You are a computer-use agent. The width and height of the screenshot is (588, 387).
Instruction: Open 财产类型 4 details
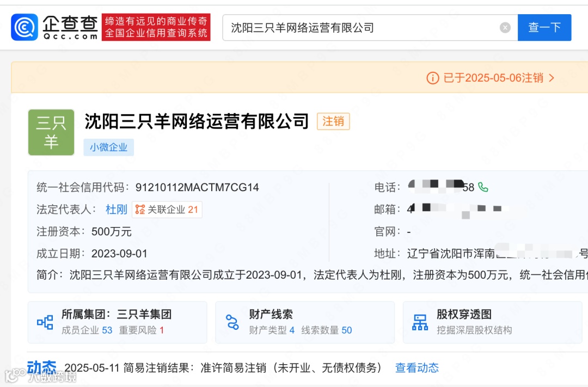click(x=272, y=330)
